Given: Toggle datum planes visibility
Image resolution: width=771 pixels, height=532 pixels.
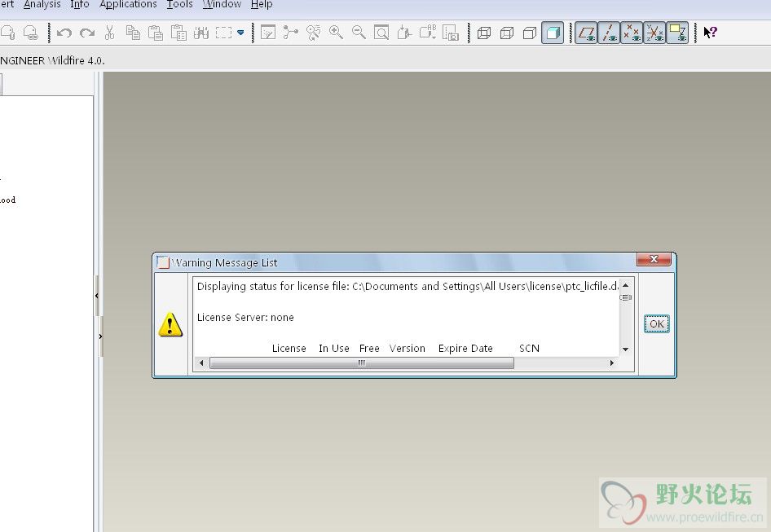Looking at the screenshot, I should click(x=586, y=33).
